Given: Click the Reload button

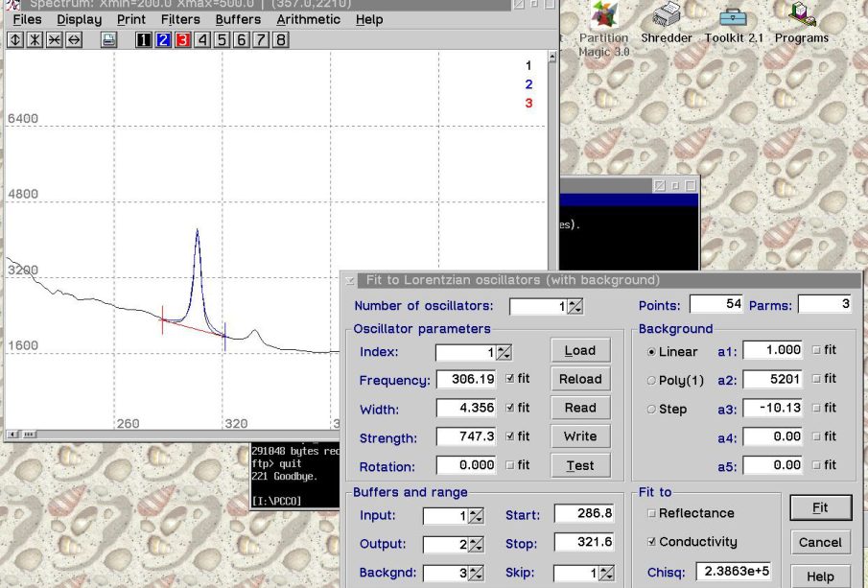Looking at the screenshot, I should [580, 379].
